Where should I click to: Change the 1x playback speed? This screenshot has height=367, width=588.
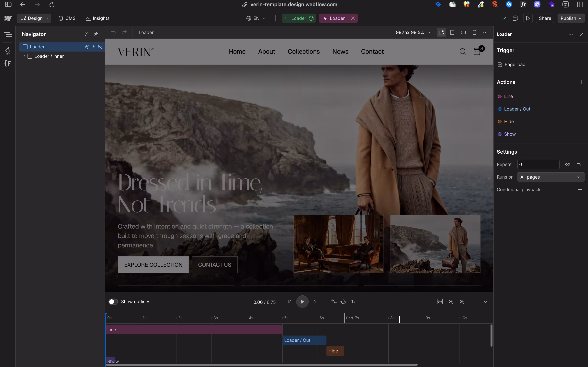(x=354, y=302)
